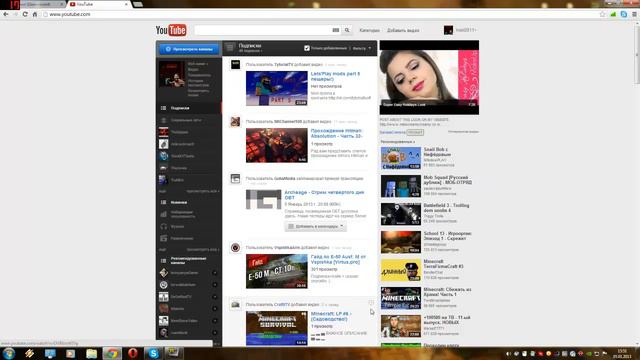Open the Windows Start button
This screenshot has width=640, height=360.
point(9,353)
